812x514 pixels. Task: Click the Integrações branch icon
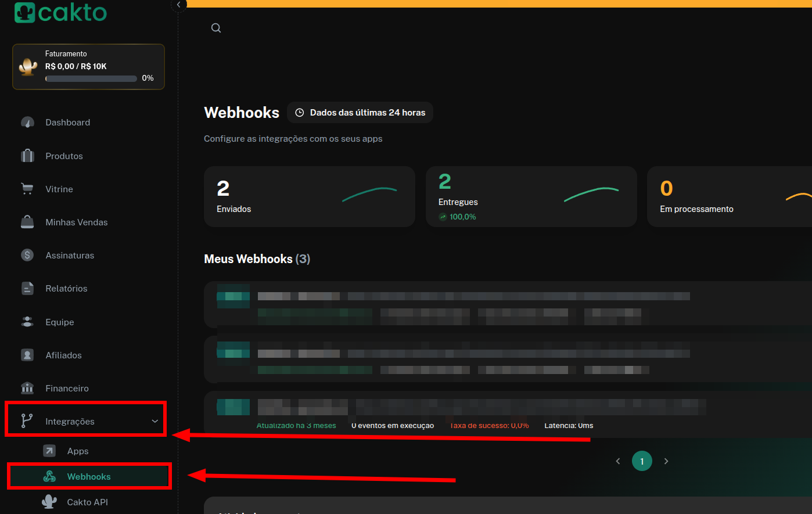coord(27,421)
